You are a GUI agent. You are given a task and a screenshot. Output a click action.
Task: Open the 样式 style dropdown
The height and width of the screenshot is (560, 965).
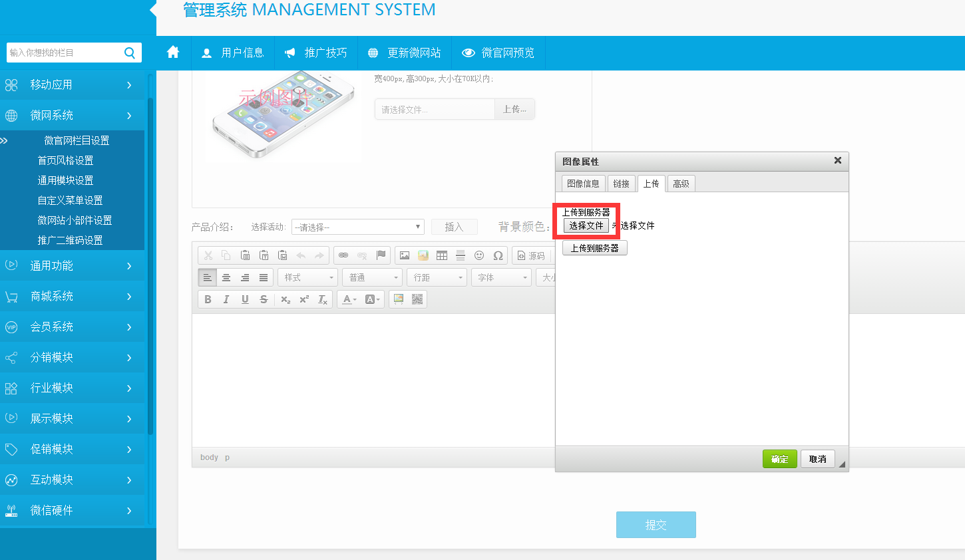click(x=308, y=277)
